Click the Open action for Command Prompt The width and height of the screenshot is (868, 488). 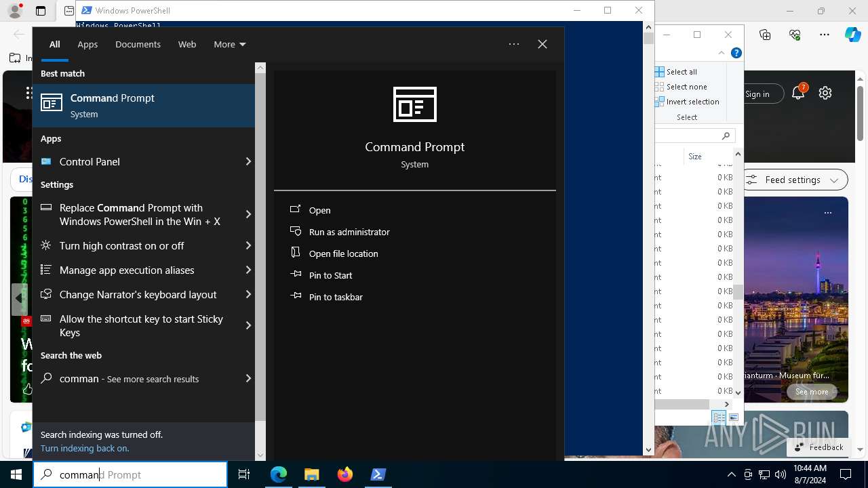pyautogui.click(x=319, y=210)
